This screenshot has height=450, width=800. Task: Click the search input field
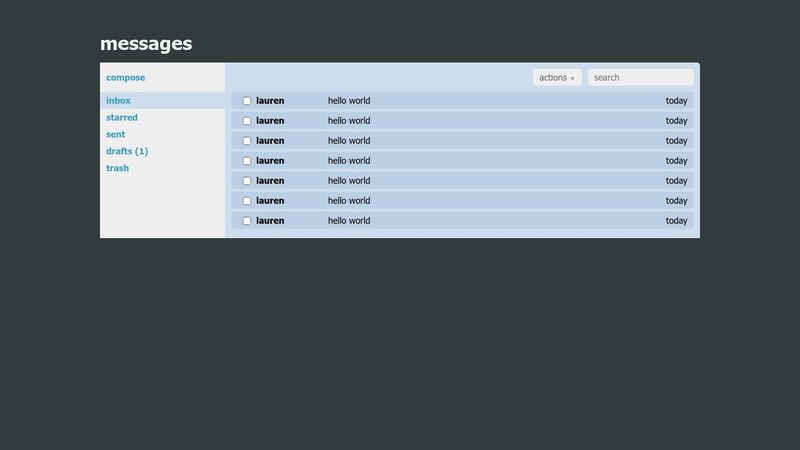640,78
